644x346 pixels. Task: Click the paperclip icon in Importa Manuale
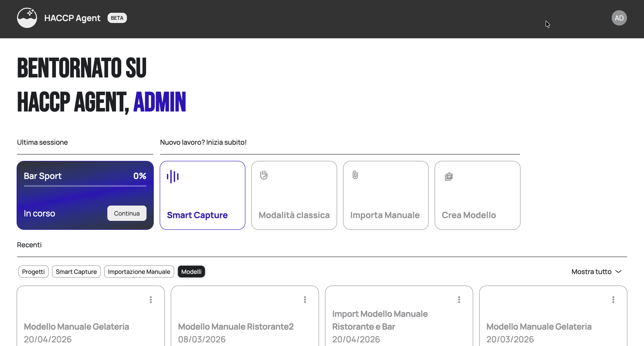pos(355,175)
